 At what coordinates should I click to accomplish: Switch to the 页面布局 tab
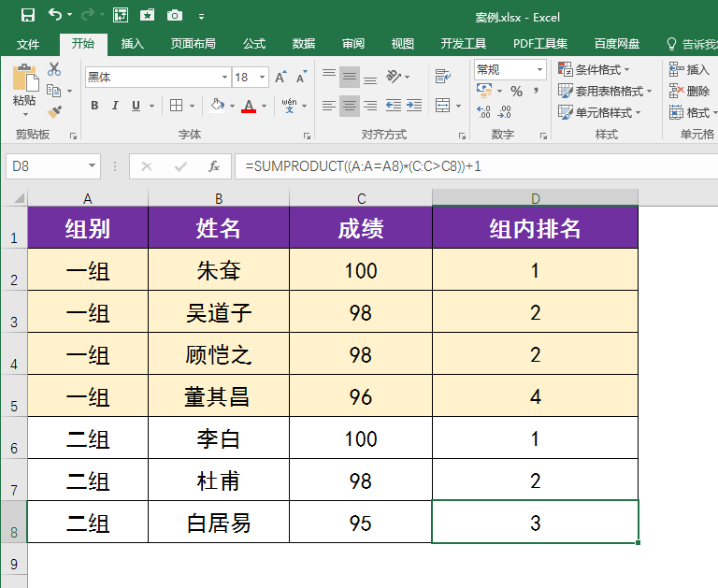click(193, 44)
